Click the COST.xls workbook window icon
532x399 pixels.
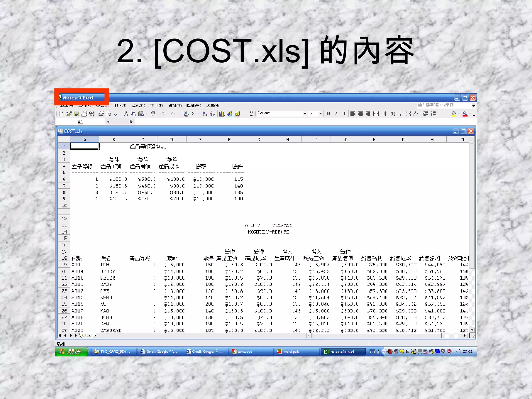(x=61, y=131)
